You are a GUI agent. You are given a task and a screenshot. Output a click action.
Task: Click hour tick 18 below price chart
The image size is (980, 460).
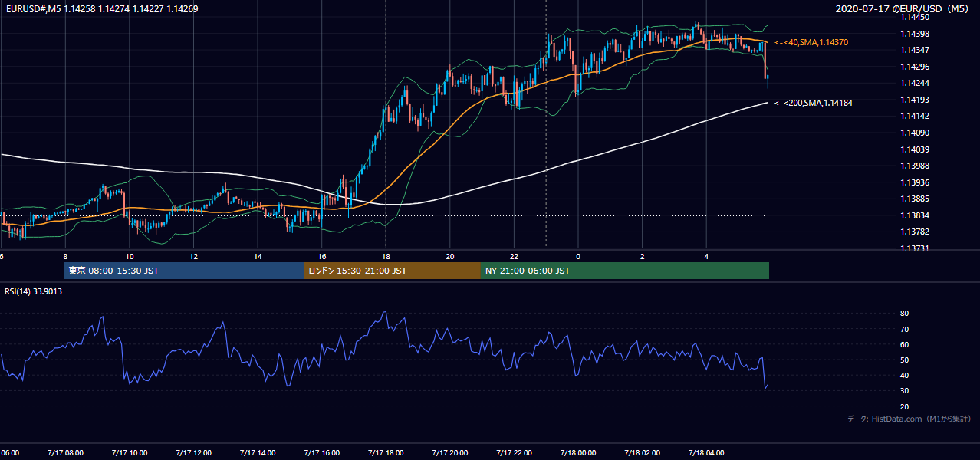click(x=386, y=257)
